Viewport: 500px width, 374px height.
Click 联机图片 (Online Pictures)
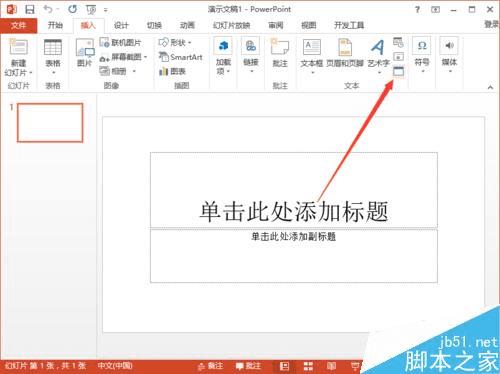click(120, 43)
